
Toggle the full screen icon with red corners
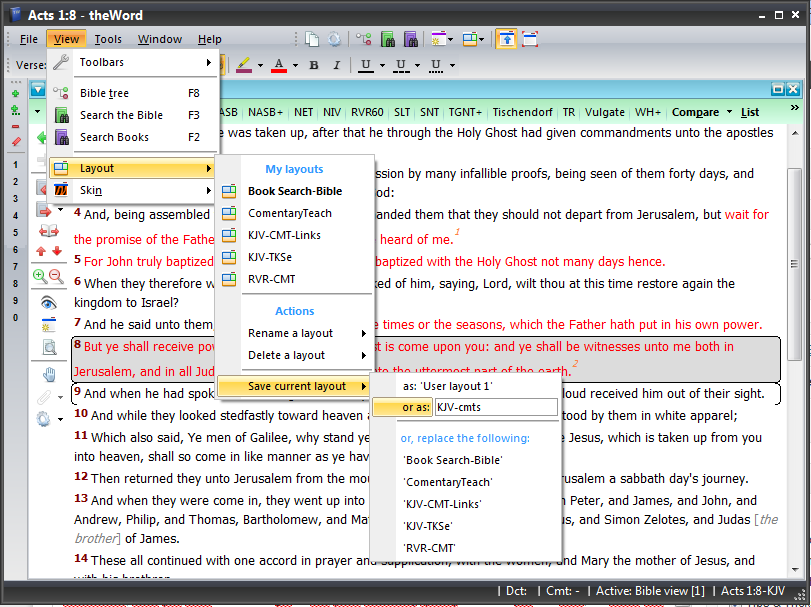(530, 39)
